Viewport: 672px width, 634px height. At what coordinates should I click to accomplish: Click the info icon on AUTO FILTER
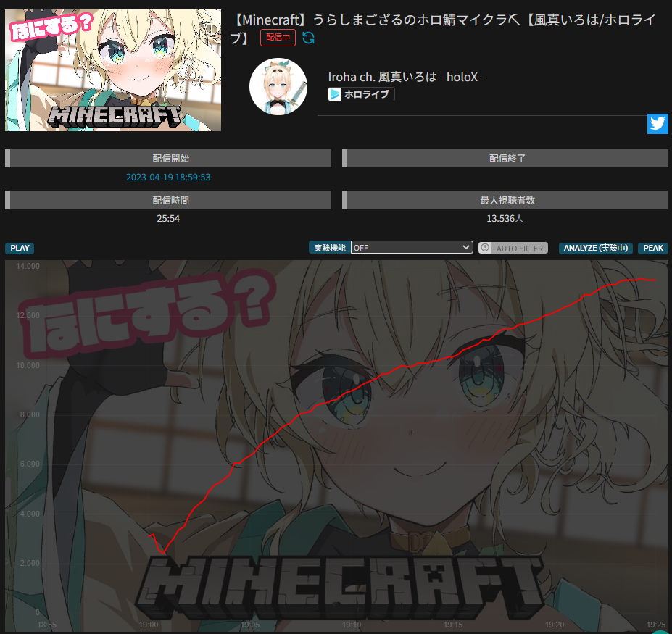tap(485, 248)
